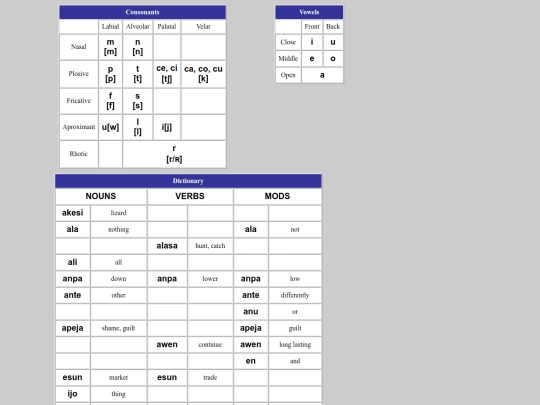Select the Alveolar column heading
This screenshot has height=405, width=540.
(x=137, y=27)
